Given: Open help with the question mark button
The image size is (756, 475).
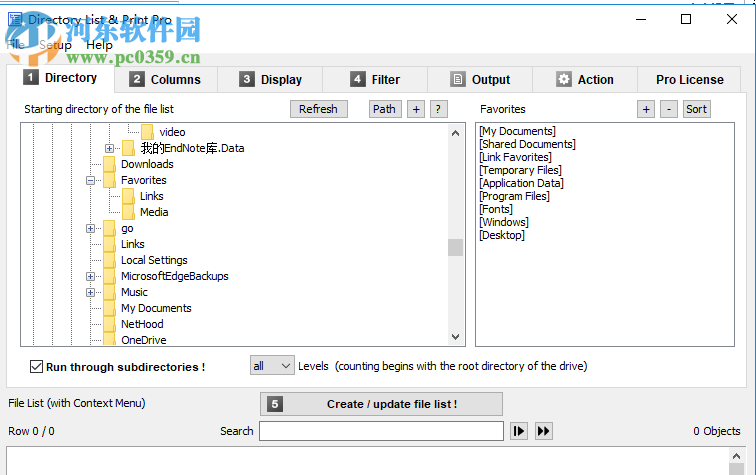Looking at the screenshot, I should [x=438, y=109].
